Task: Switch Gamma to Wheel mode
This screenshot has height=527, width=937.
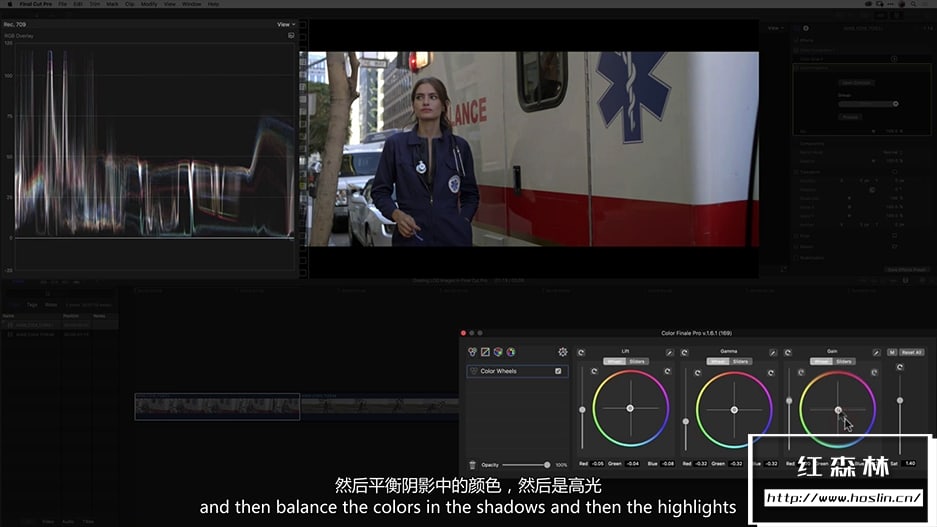Action: [717, 361]
